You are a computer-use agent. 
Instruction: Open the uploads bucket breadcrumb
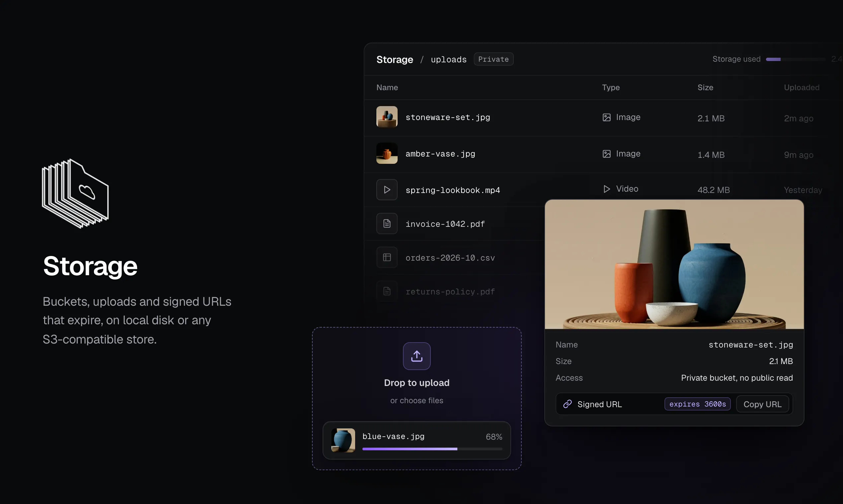point(449,59)
